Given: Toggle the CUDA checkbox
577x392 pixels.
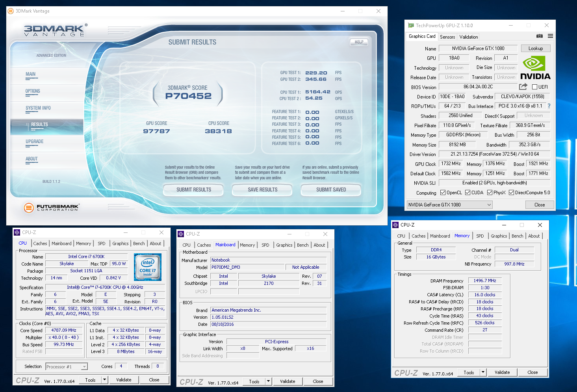Looking at the screenshot, I should pos(468,193).
